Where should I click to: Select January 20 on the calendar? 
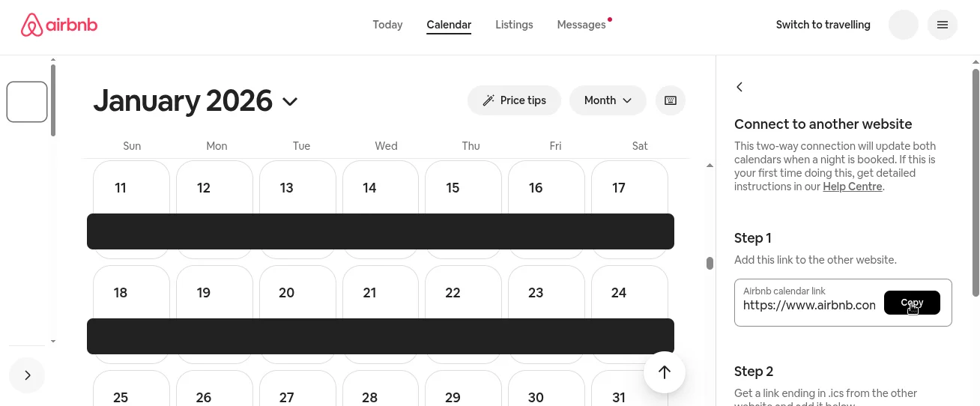tap(297, 293)
